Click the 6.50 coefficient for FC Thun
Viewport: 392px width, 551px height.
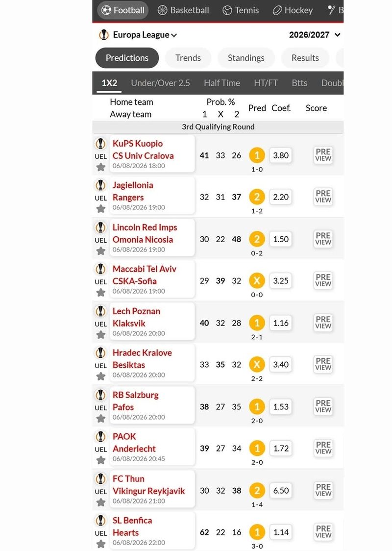(281, 490)
